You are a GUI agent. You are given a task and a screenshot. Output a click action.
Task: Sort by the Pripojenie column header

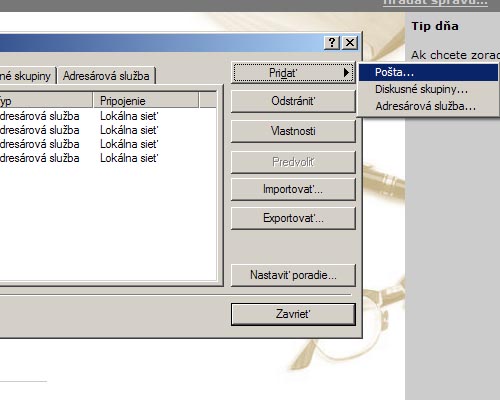[x=146, y=101]
